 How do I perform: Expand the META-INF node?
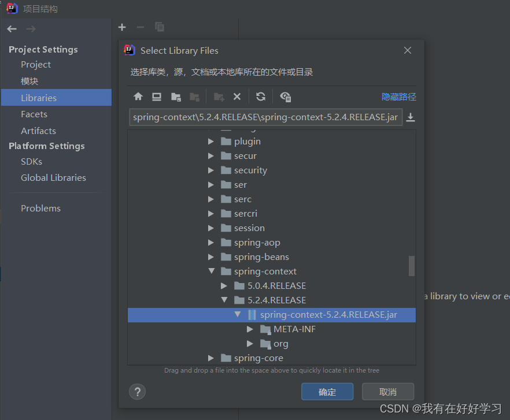tap(250, 329)
